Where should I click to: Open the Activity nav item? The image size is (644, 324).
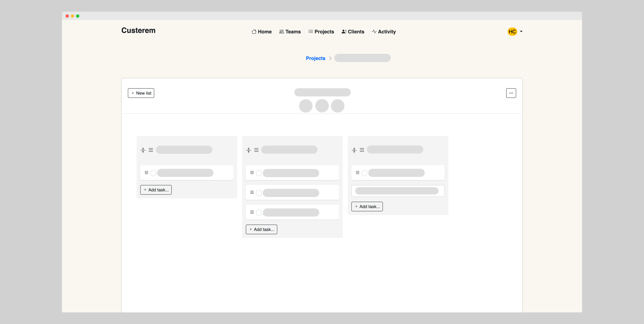[x=384, y=32]
